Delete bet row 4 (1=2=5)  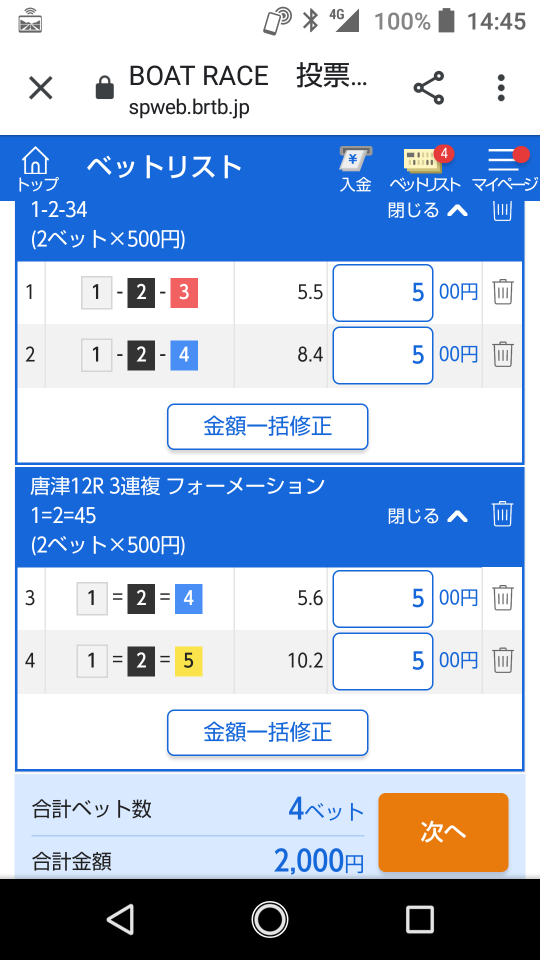tap(503, 659)
